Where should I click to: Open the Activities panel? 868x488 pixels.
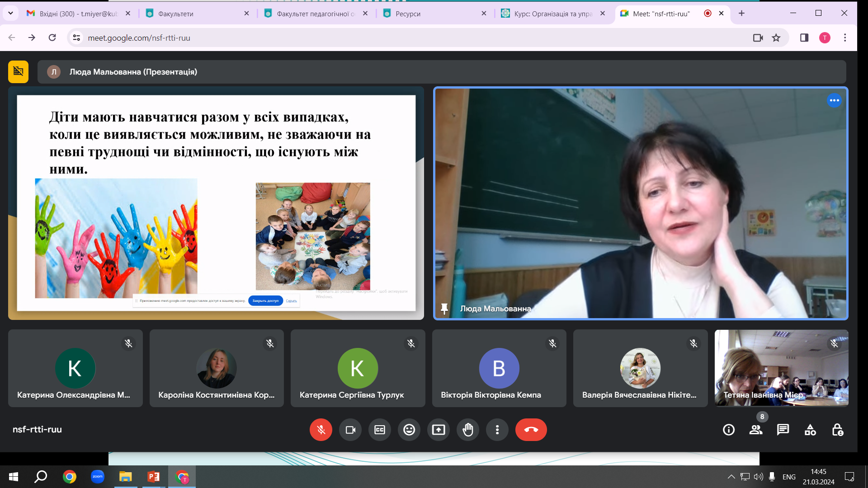tap(810, 430)
